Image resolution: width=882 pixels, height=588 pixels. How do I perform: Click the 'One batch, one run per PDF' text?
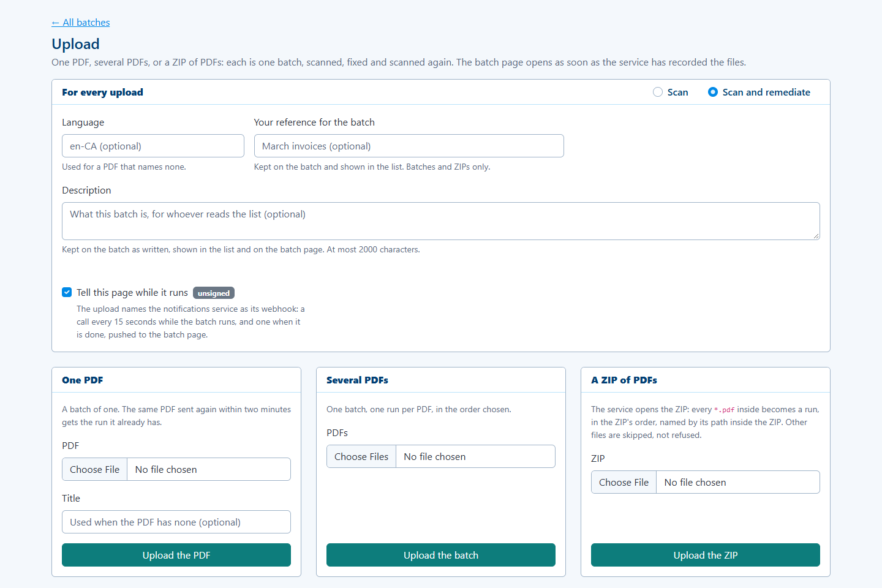[419, 409]
